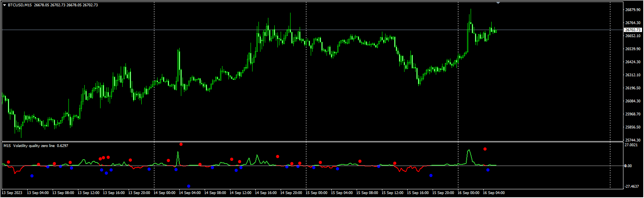Click the '13 Sep 2023' date label
The height and width of the screenshot is (198, 644).
click(12, 193)
